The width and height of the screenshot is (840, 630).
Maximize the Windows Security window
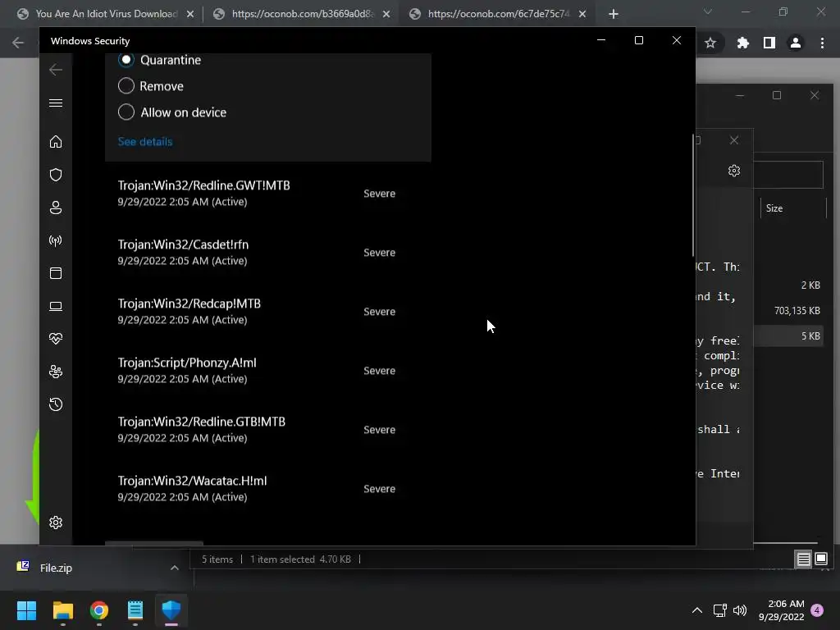638,40
